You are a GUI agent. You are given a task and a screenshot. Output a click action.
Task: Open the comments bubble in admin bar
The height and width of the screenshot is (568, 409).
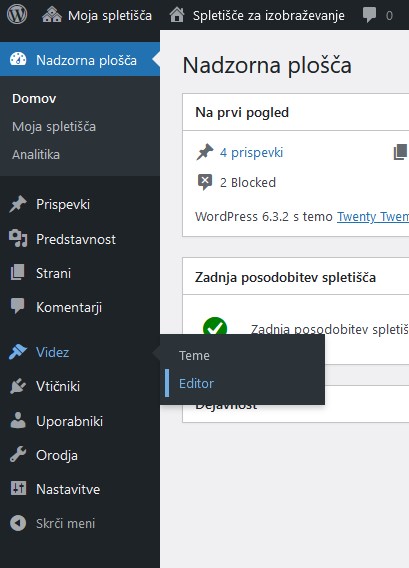369,15
